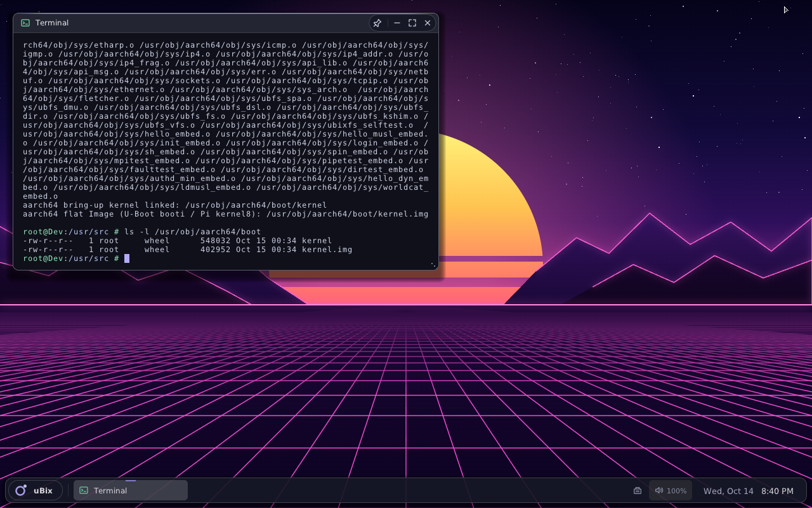Pin the Terminal window
Viewport: 812px width, 508px height.
[377, 23]
